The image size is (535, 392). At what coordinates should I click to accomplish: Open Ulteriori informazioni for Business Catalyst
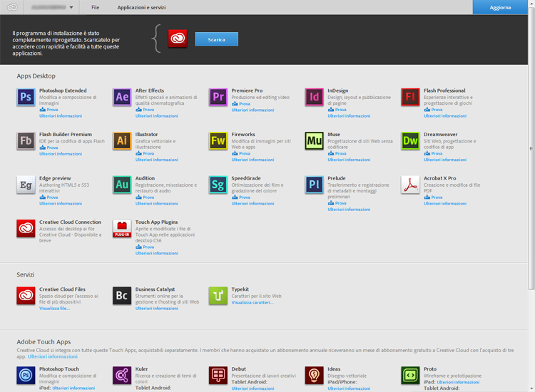click(157, 308)
